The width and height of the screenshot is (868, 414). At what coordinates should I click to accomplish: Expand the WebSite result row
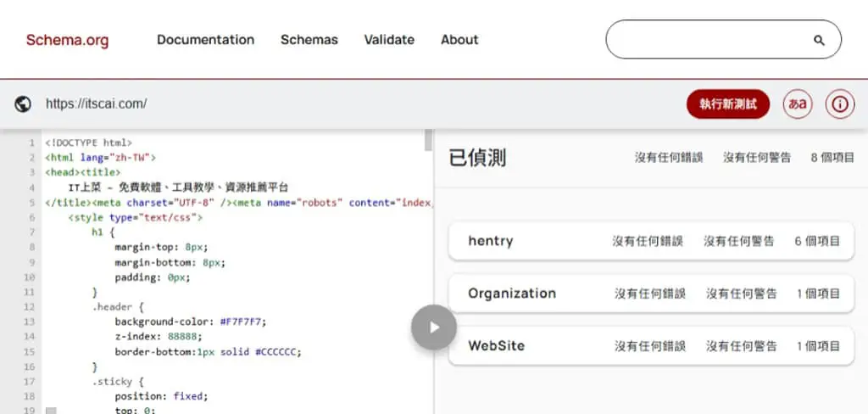click(x=651, y=346)
